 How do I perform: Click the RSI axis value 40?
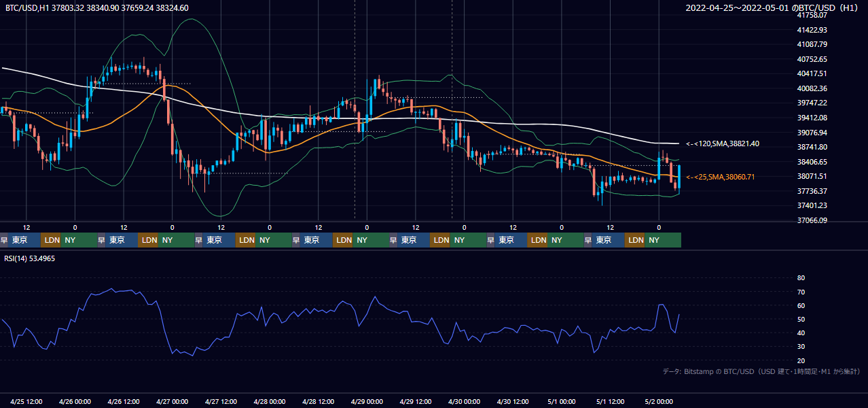click(x=801, y=333)
